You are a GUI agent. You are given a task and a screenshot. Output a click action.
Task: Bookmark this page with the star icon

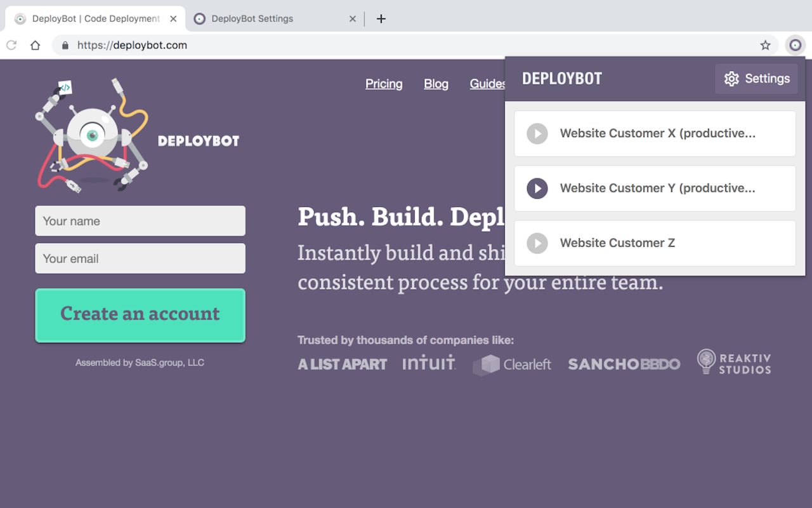(766, 45)
